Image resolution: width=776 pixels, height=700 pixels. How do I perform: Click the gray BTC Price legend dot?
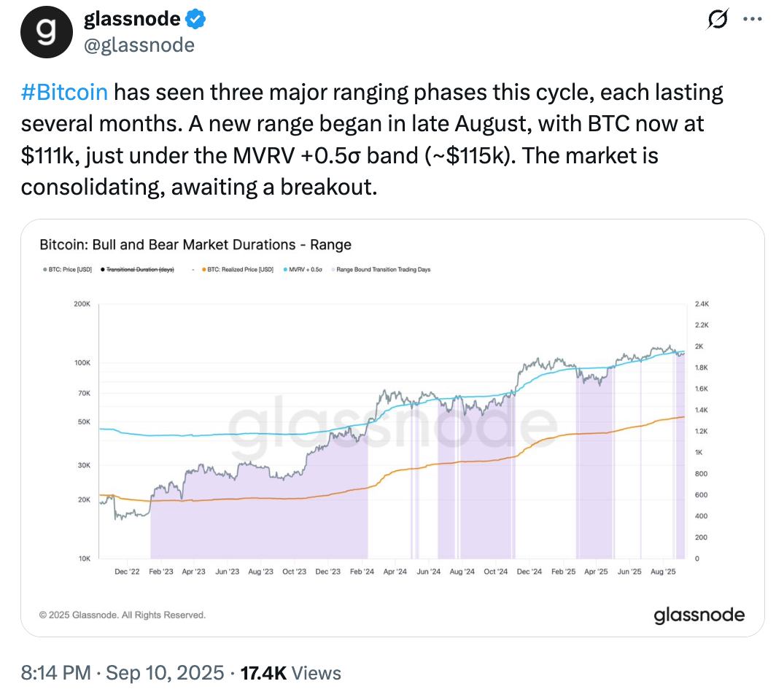(45, 270)
